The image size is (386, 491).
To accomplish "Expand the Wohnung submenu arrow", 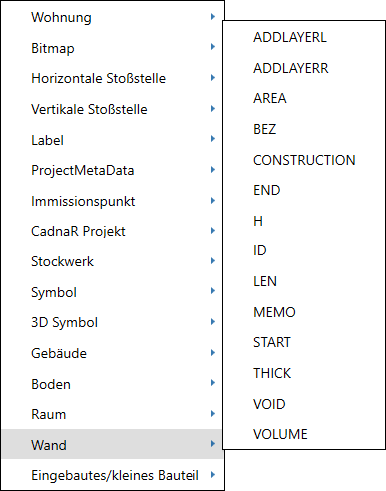I will 213,17.
